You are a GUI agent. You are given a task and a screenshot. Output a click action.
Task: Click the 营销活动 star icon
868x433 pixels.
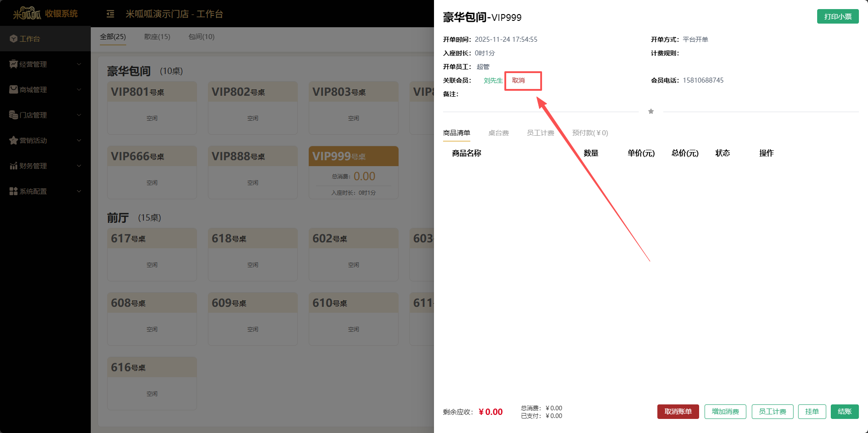coord(14,140)
